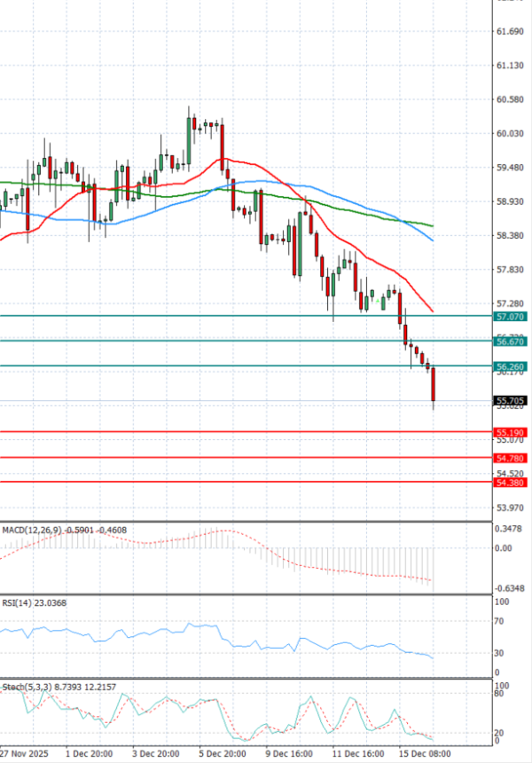Select the 5 Dec 20:00 time marker
532x763 pixels.
click(221, 752)
